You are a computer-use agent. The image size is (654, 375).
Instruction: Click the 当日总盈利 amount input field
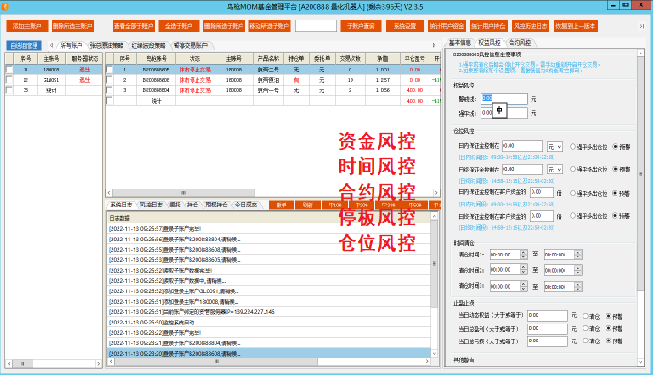pos(547,329)
